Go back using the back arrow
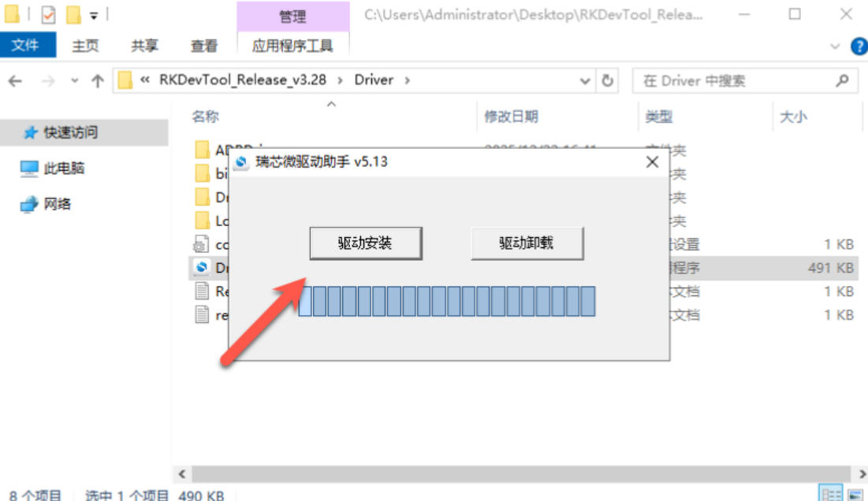 pyautogui.click(x=15, y=80)
